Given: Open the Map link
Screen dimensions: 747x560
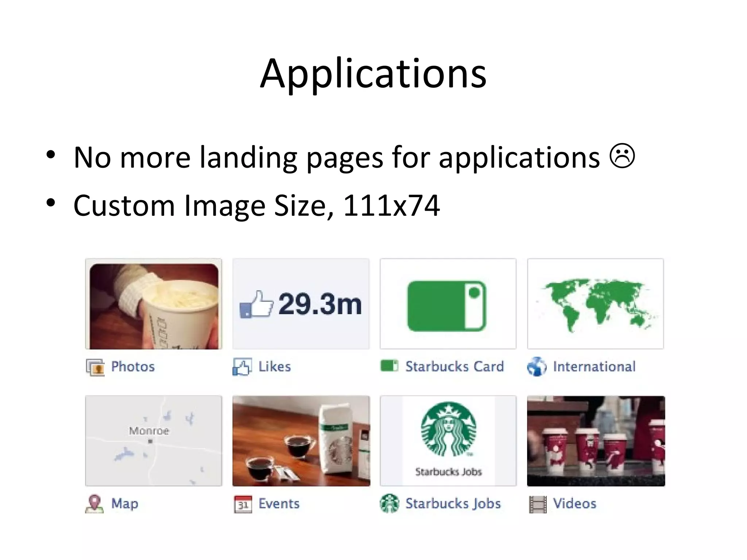Looking at the screenshot, I should pos(125,504).
